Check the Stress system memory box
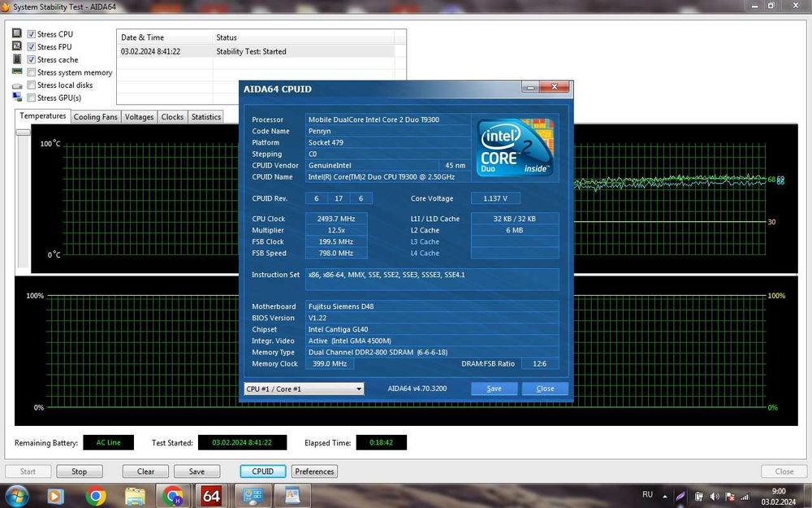The height and width of the screenshot is (508, 812). pos(32,72)
